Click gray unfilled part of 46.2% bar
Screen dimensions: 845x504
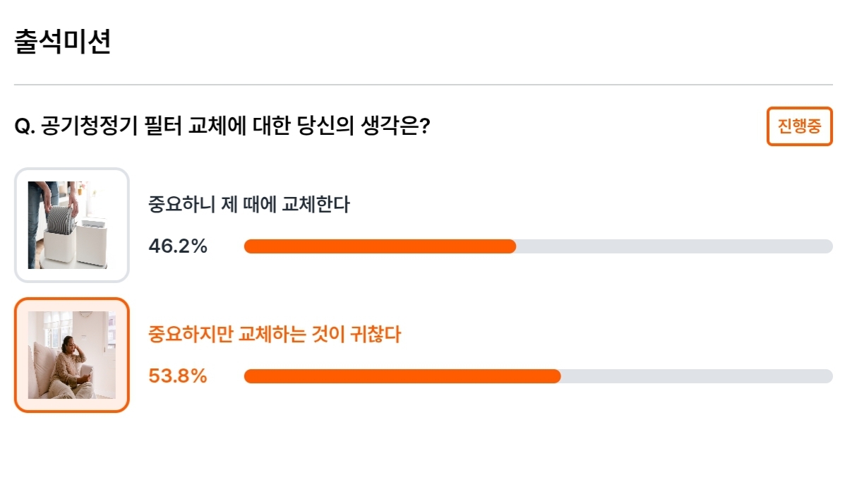click(x=674, y=246)
